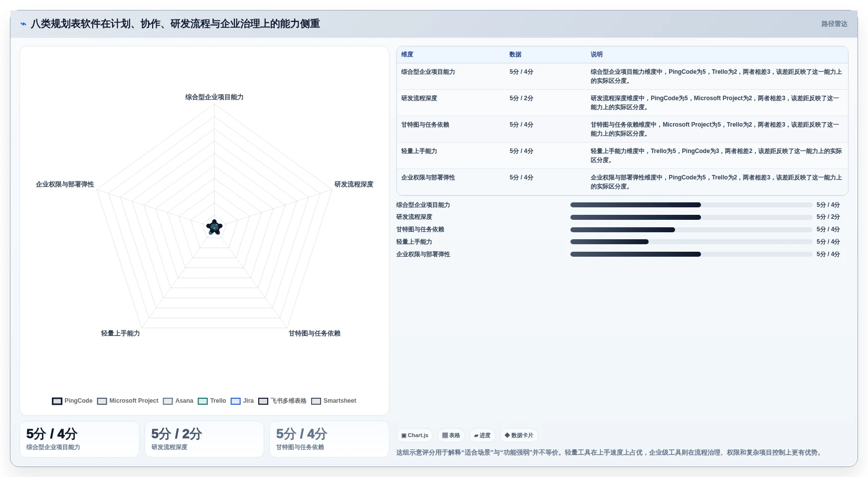Viewport: 868px width, 477px height.
Task: Click the footnote about 示意评分
Action: pos(609,453)
